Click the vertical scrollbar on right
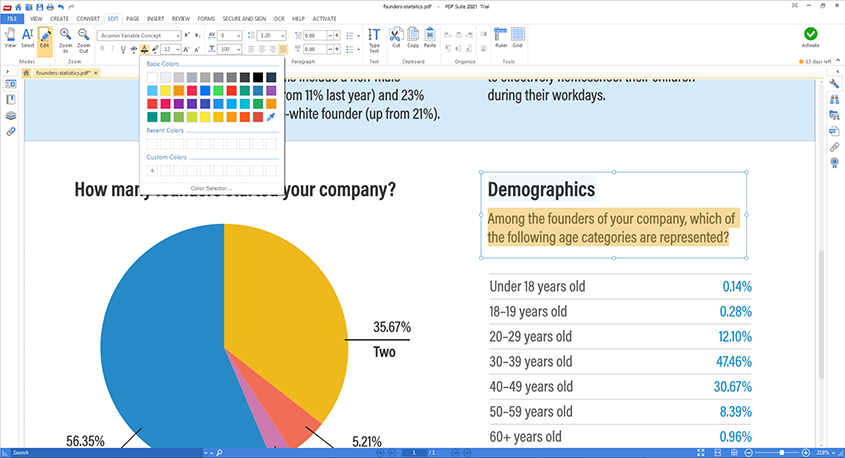 click(x=821, y=314)
